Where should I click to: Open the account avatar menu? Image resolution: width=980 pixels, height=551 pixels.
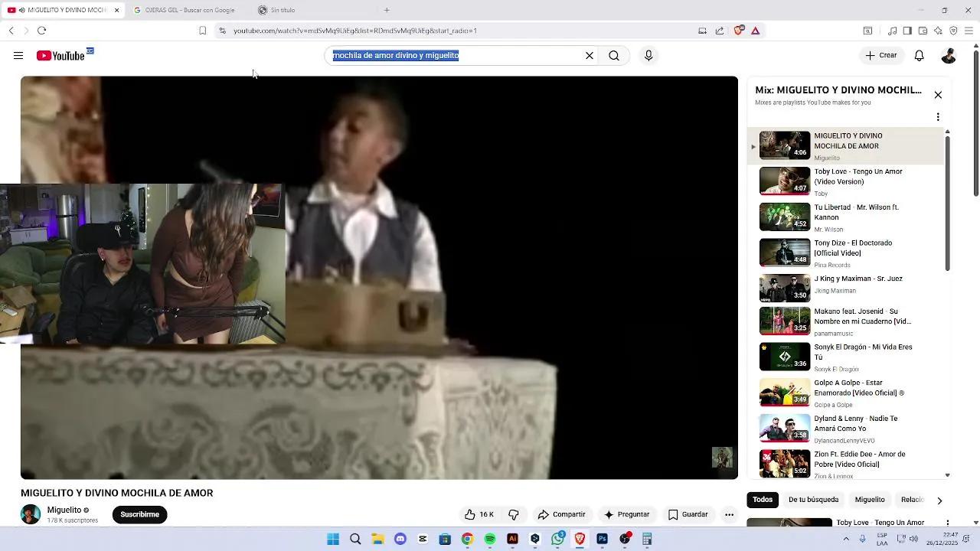pos(949,56)
